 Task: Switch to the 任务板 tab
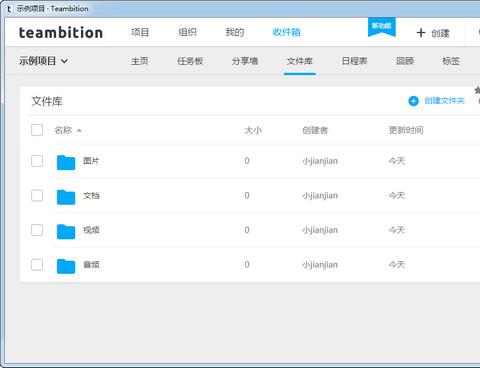tap(190, 61)
